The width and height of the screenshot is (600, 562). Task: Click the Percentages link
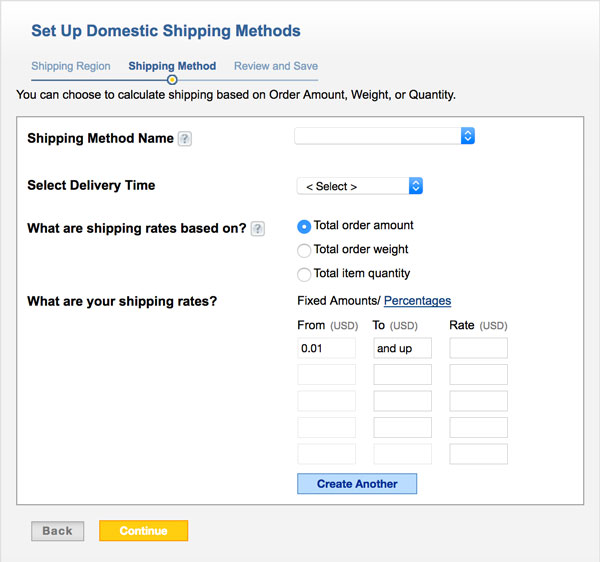coord(417,301)
